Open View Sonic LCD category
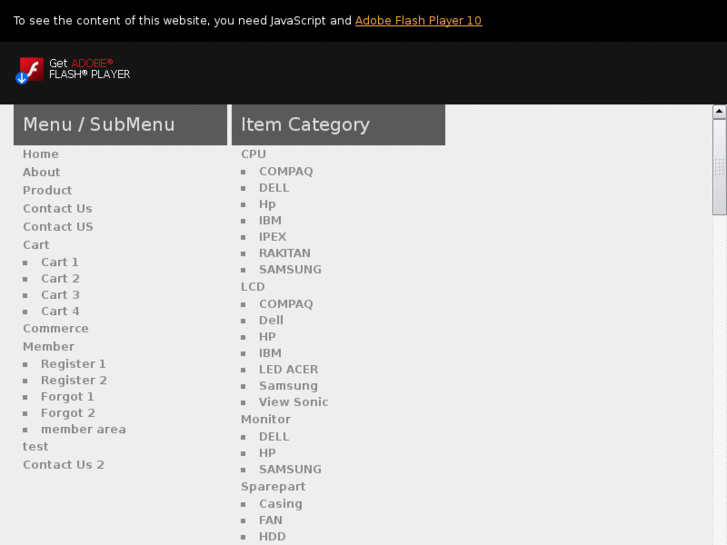Screen dimensions: 727x545 (293, 402)
